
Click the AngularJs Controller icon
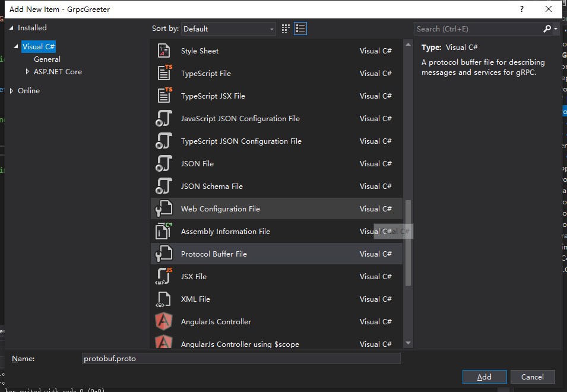pyautogui.click(x=164, y=321)
